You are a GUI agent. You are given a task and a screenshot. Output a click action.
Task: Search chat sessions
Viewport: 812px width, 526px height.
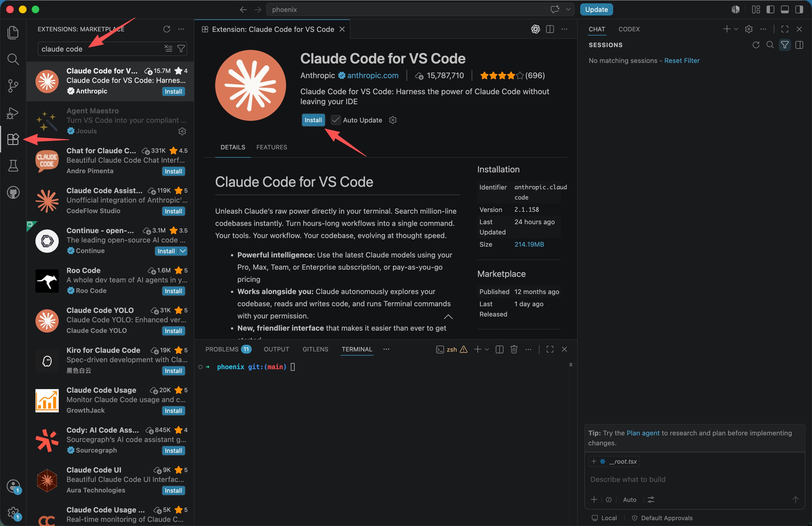point(770,45)
